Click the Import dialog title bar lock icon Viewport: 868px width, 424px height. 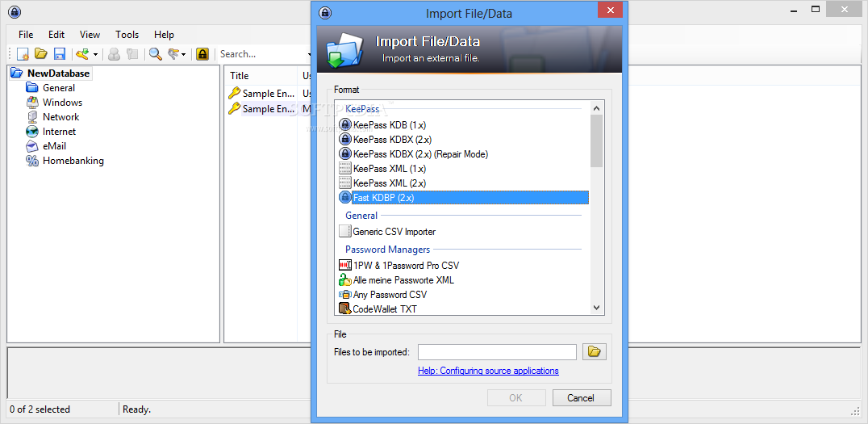click(326, 13)
